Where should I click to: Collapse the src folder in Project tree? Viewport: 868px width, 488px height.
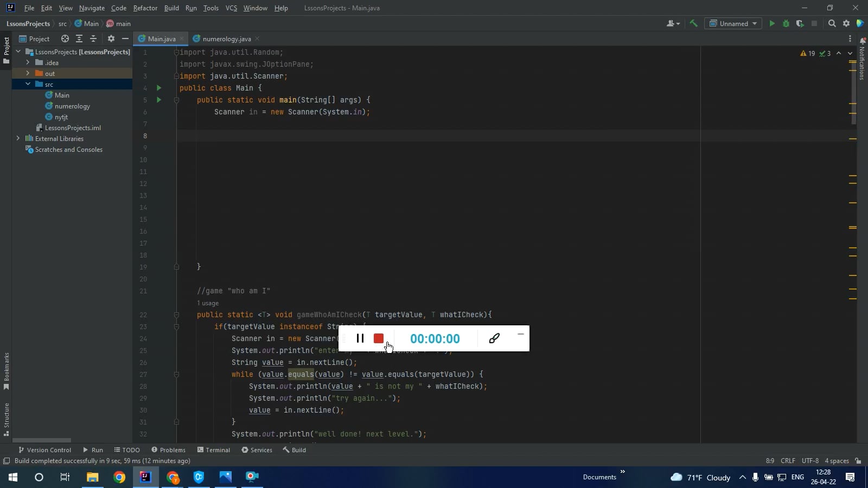pos(28,84)
